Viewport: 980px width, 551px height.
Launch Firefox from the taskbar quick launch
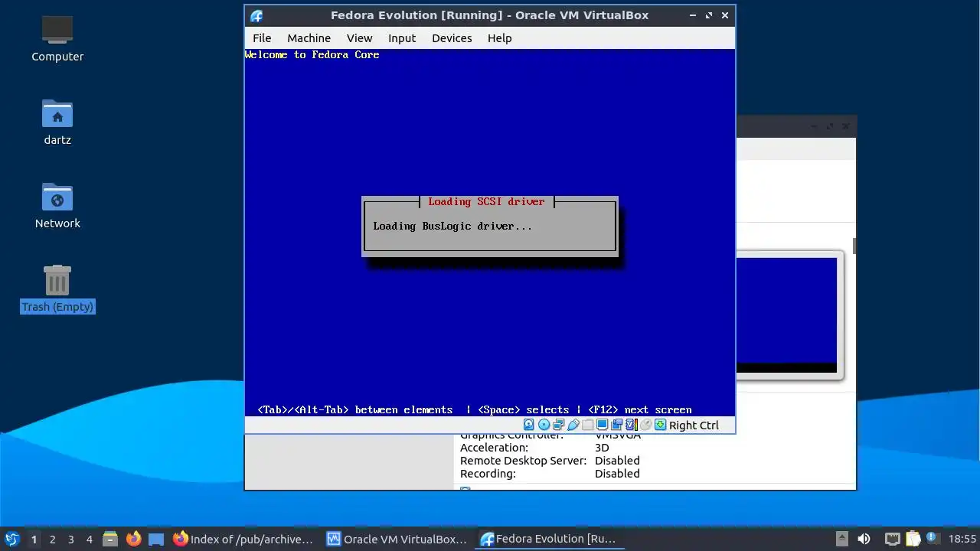point(133,539)
